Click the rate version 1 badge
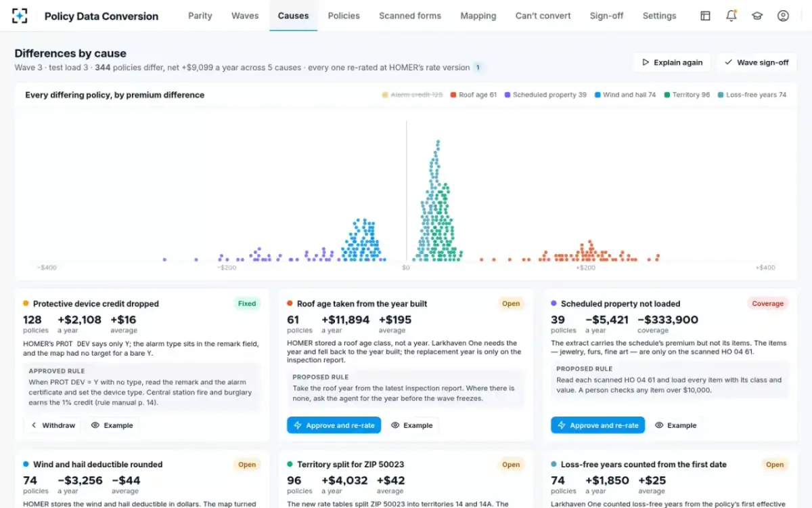 [x=478, y=67]
